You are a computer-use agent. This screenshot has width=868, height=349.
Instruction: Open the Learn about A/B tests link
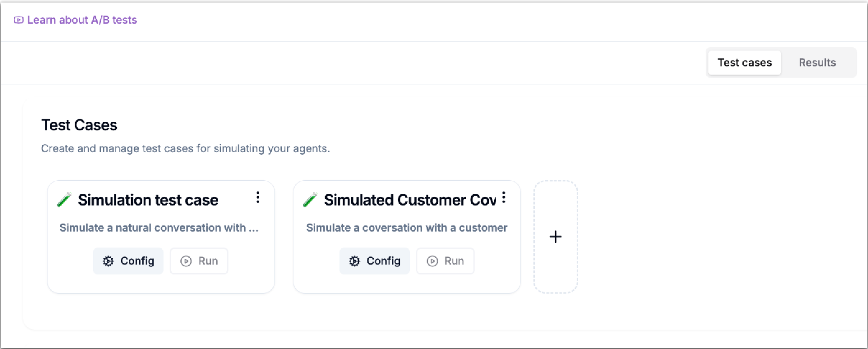tap(82, 20)
